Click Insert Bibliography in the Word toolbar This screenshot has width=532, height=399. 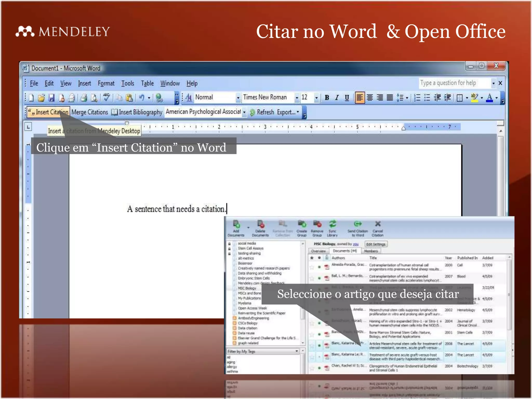coord(137,112)
